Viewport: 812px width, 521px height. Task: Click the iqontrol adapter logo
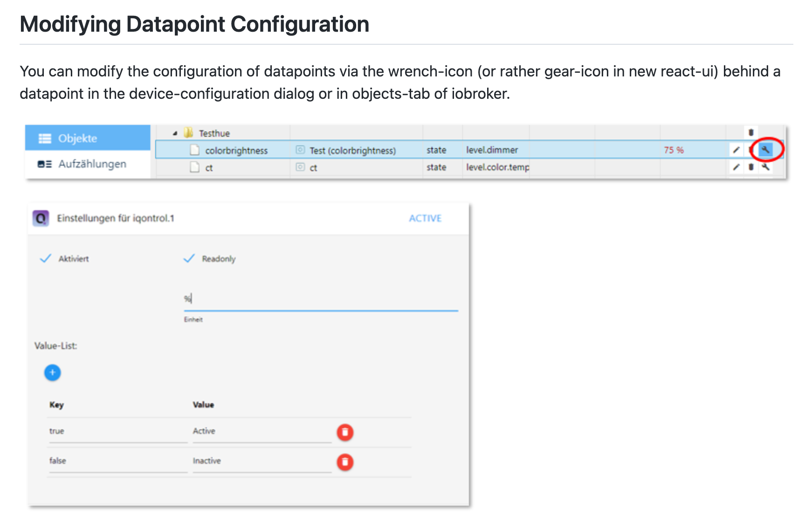tap(41, 218)
